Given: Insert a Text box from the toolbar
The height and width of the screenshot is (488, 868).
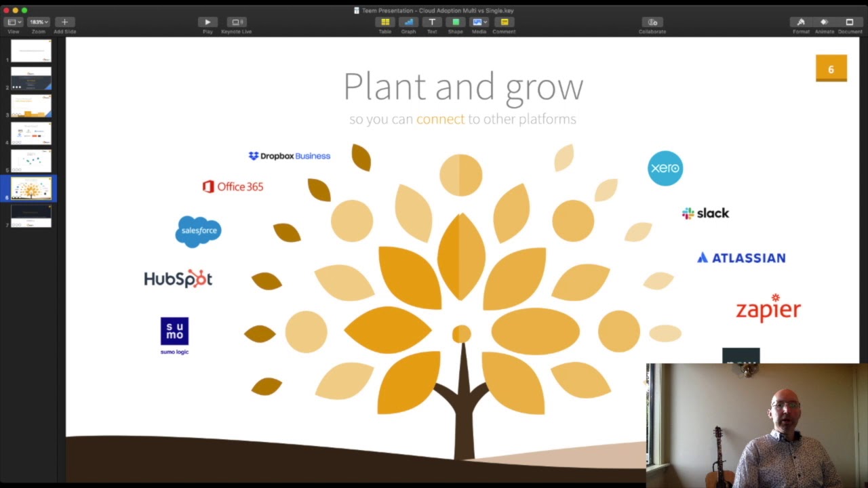Looking at the screenshot, I should click(432, 22).
